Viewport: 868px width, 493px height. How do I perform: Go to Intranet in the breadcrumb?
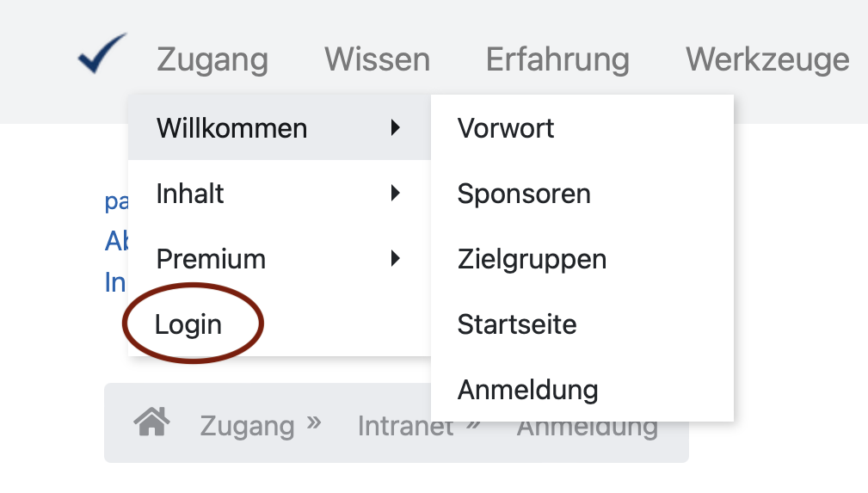click(x=405, y=425)
